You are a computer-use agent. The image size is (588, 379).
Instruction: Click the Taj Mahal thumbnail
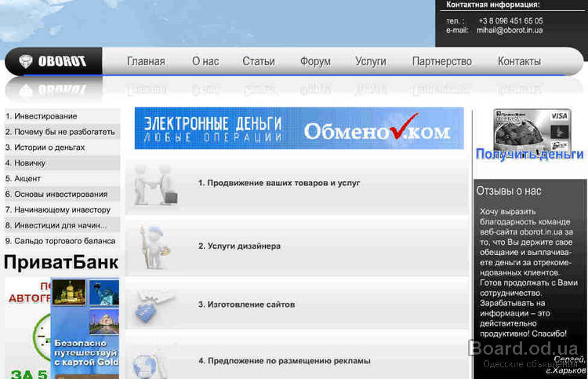pyautogui.click(x=104, y=322)
